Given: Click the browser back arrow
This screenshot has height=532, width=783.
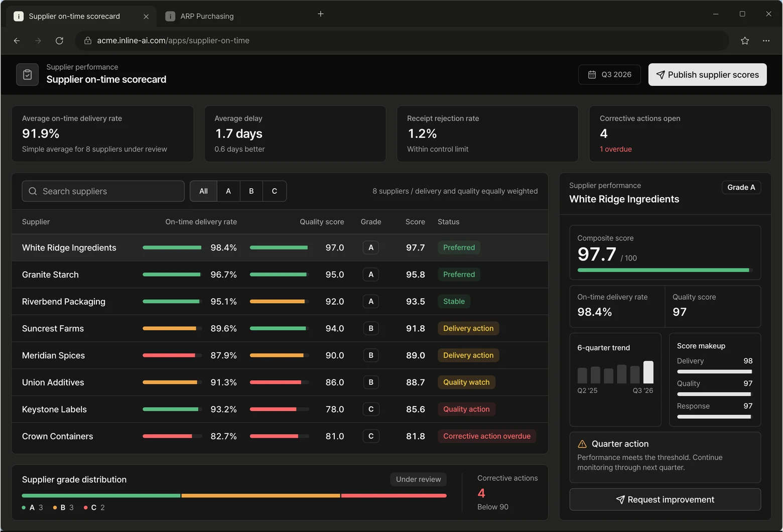Looking at the screenshot, I should pyautogui.click(x=17, y=41).
